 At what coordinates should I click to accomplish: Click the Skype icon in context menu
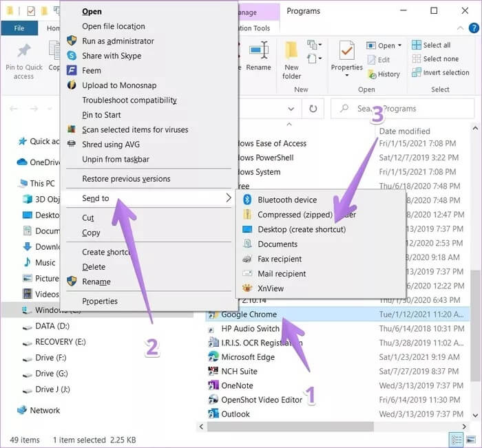pyautogui.click(x=72, y=56)
